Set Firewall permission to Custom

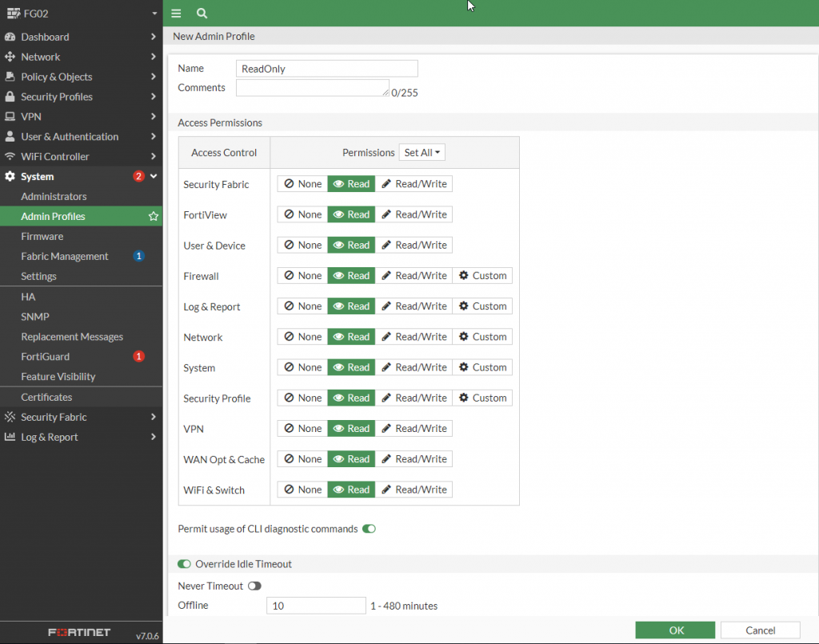(482, 276)
